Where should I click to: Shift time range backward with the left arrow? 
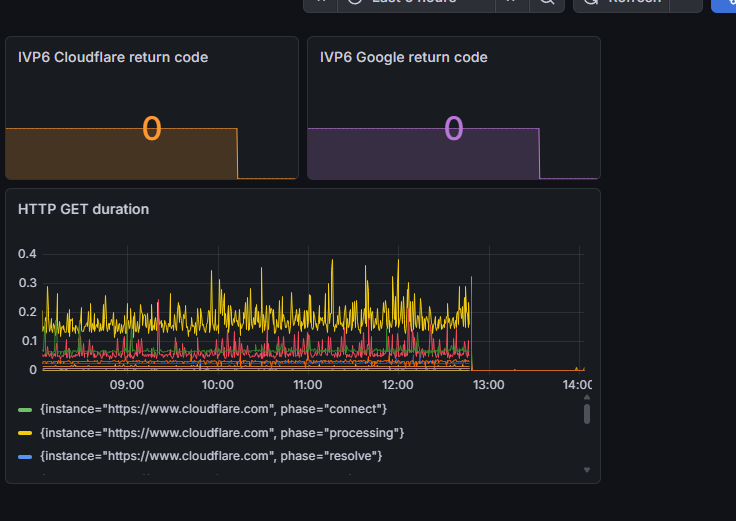click(321, 1)
